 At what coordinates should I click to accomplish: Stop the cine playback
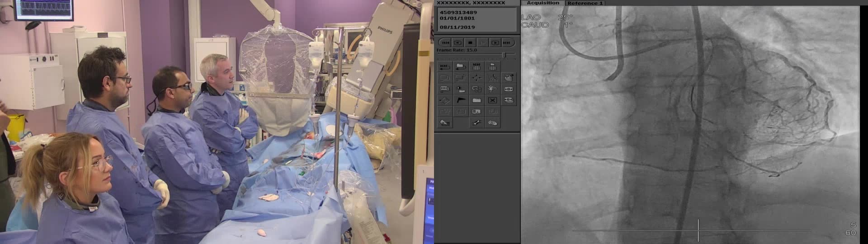(470, 42)
